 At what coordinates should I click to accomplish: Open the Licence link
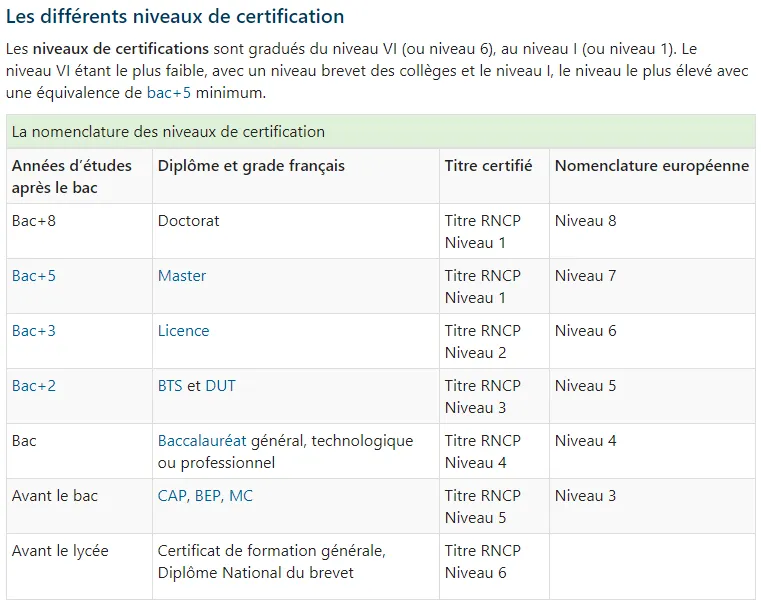[x=183, y=330]
